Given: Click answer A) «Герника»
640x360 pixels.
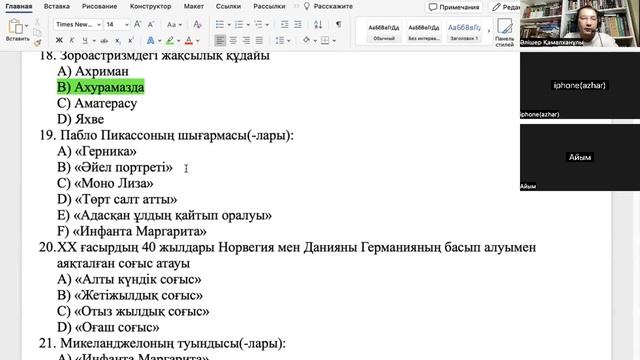Looking at the screenshot, I should click(x=97, y=151).
